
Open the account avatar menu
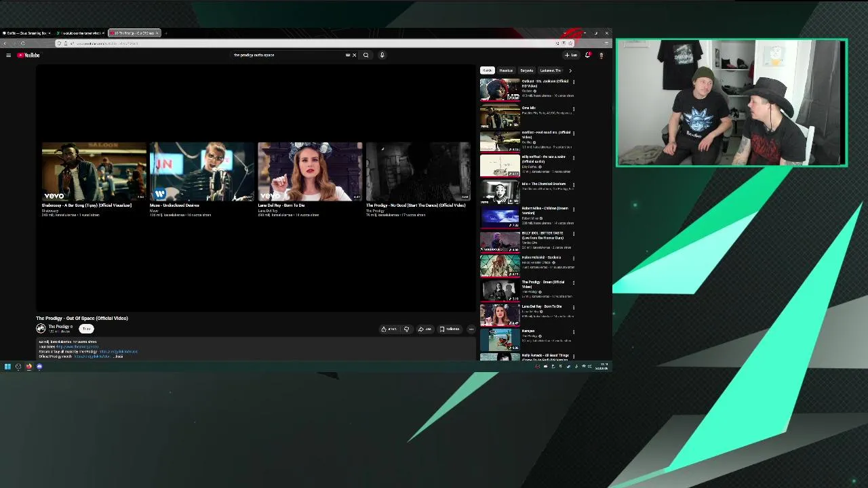[601, 55]
